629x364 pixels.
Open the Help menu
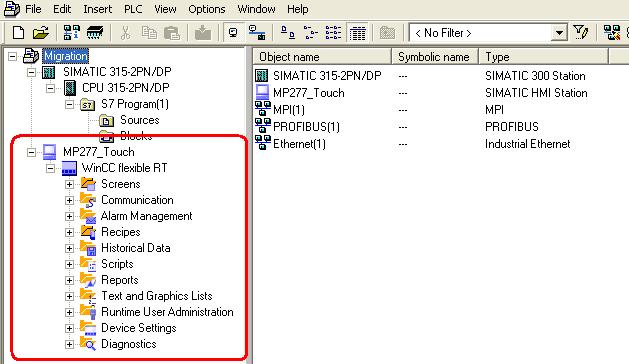point(298,9)
